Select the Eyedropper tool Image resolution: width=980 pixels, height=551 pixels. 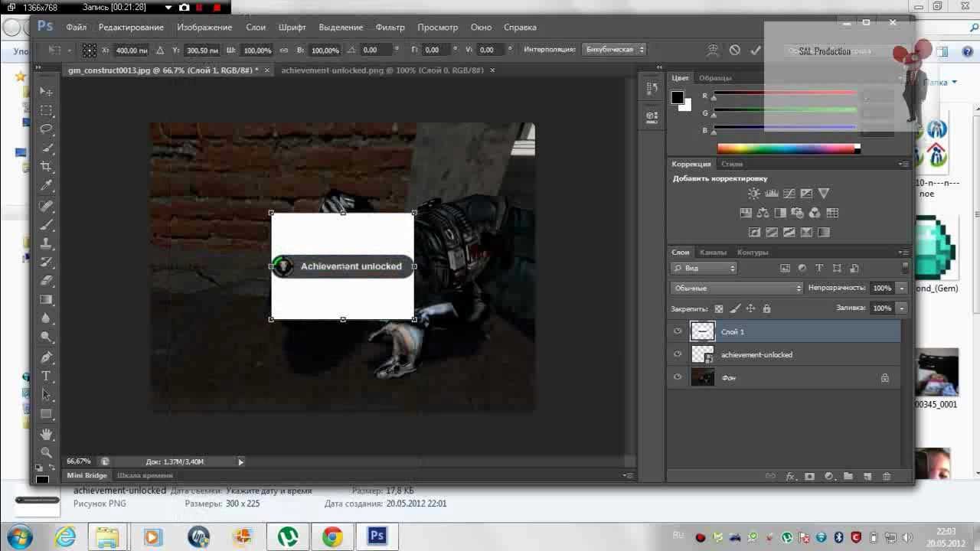click(46, 186)
